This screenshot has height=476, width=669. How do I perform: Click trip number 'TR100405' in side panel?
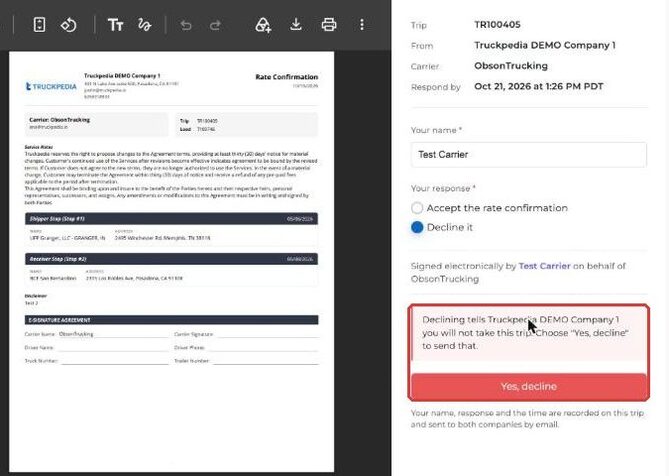497,25
